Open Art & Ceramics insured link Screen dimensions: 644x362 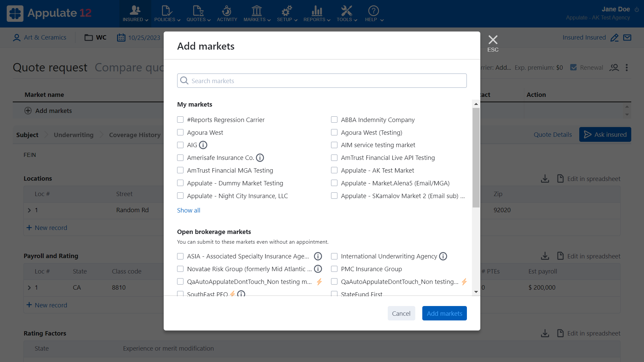(45, 38)
